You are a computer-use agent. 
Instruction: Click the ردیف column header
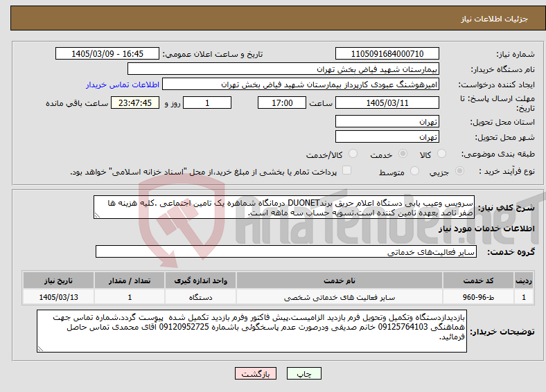pos(524,280)
